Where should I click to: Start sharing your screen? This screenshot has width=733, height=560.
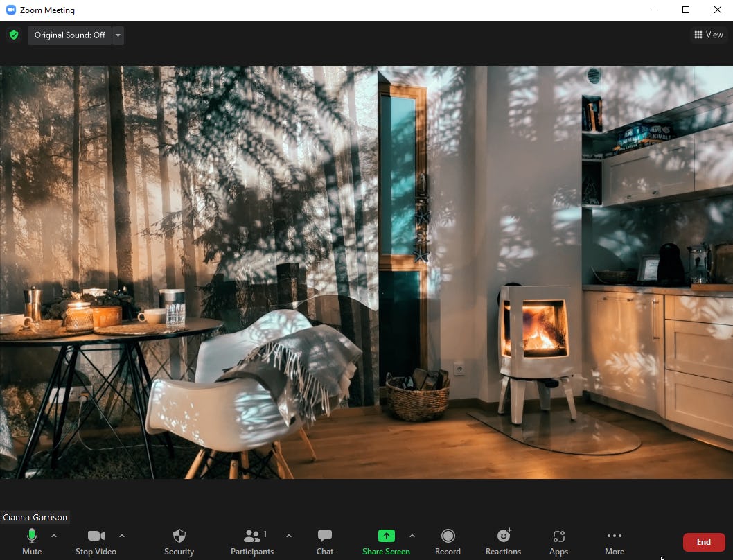click(x=386, y=536)
